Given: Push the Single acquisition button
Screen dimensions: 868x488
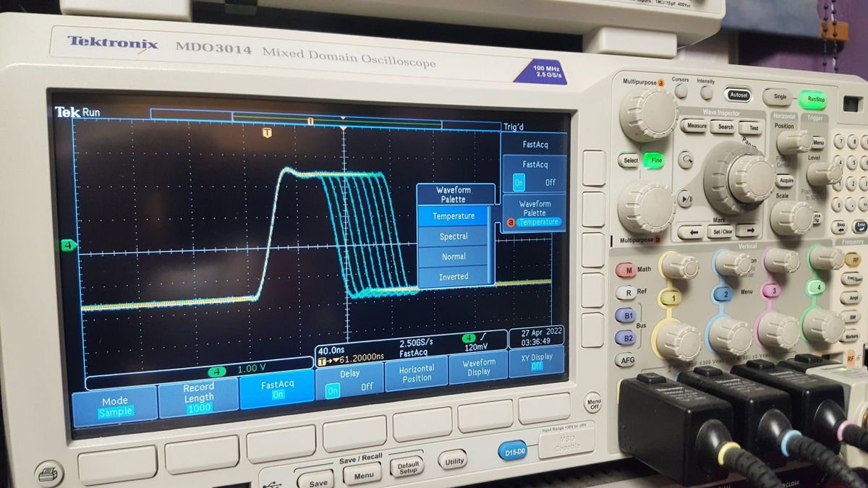Looking at the screenshot, I should pos(779,96).
